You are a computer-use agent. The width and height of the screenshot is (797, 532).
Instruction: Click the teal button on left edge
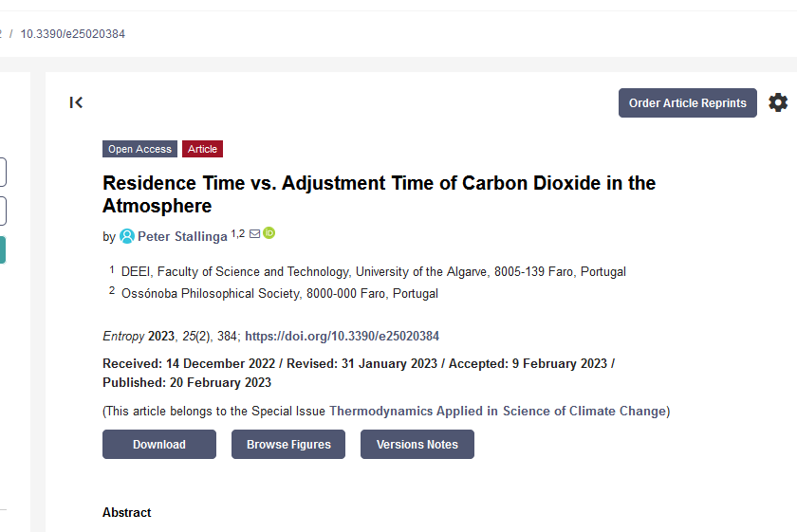coord(2,249)
